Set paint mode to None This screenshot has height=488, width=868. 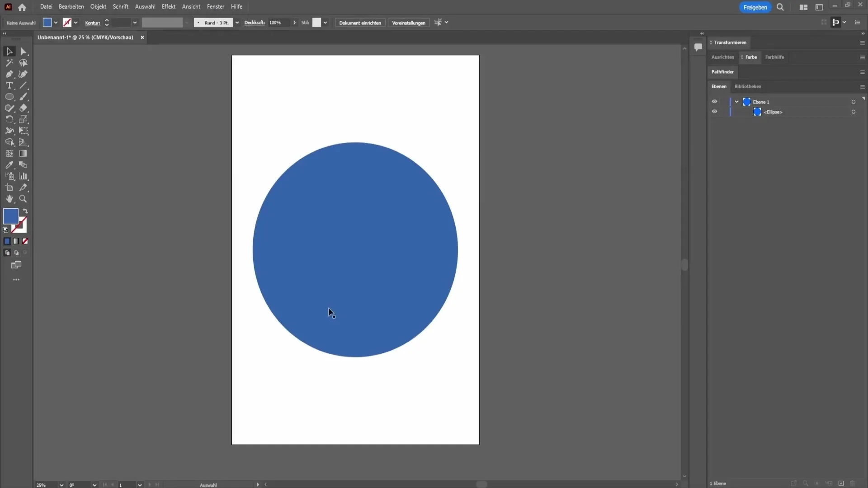25,241
